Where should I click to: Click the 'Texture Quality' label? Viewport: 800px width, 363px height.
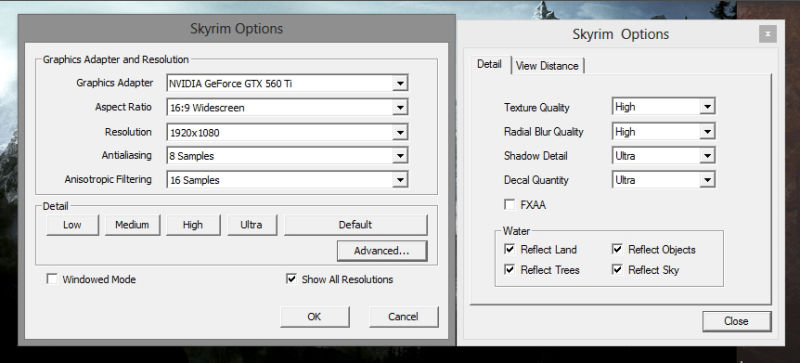(537, 107)
